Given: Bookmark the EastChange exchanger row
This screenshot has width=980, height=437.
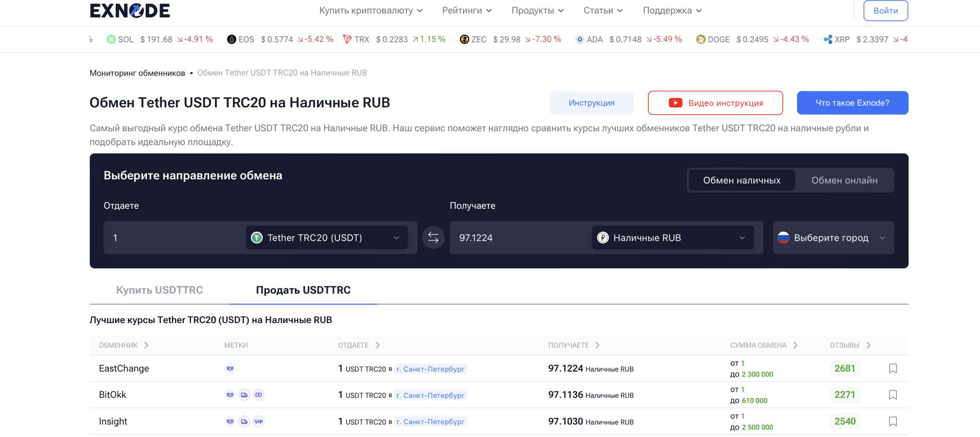Looking at the screenshot, I should pyautogui.click(x=893, y=368).
